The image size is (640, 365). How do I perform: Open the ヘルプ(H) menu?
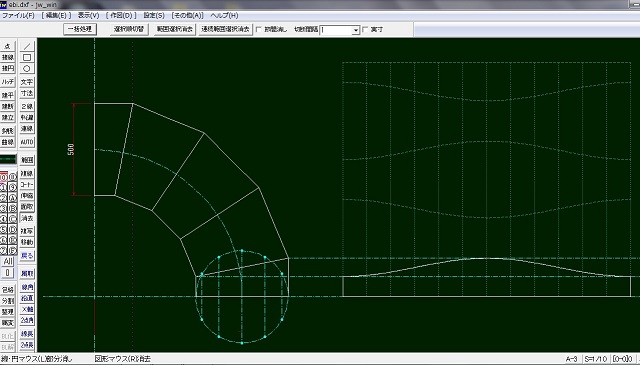pos(224,16)
